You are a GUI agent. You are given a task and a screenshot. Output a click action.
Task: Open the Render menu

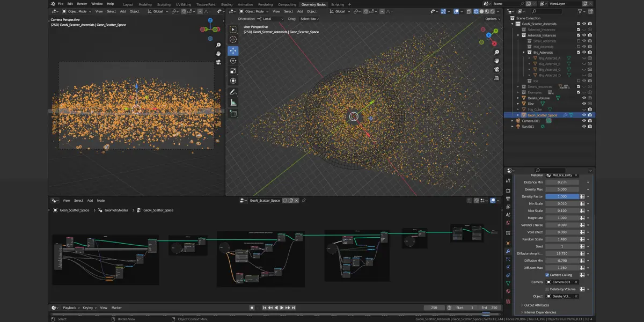point(82,4)
